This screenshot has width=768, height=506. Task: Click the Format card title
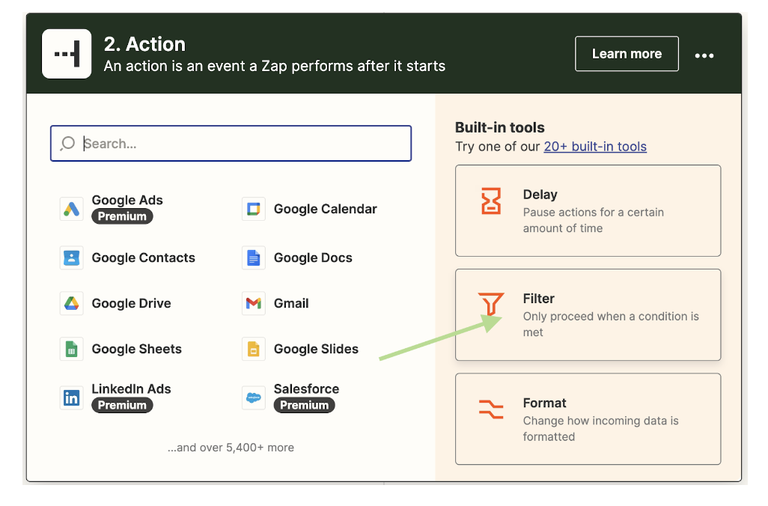click(x=544, y=403)
